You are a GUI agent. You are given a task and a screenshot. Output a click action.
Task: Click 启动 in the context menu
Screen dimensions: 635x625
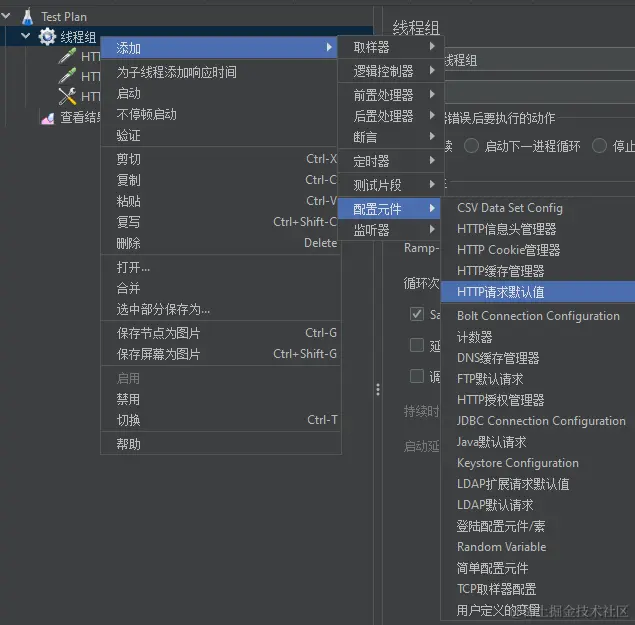[219, 93]
